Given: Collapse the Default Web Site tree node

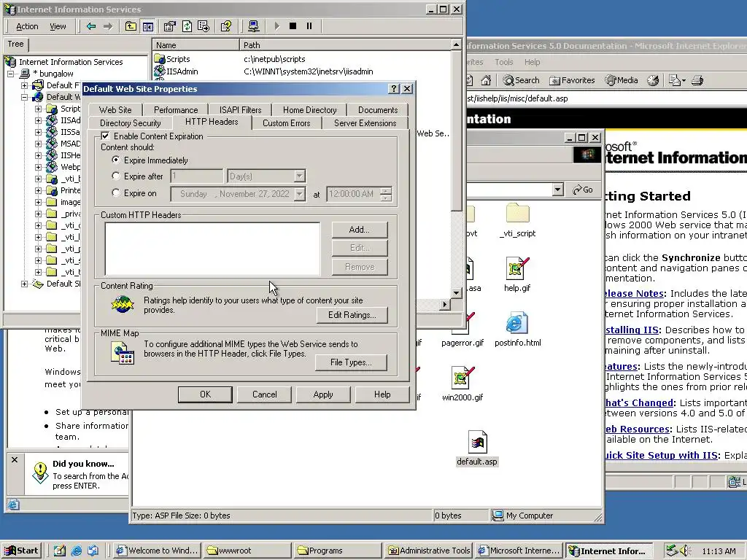Looking at the screenshot, I should click(24, 97).
